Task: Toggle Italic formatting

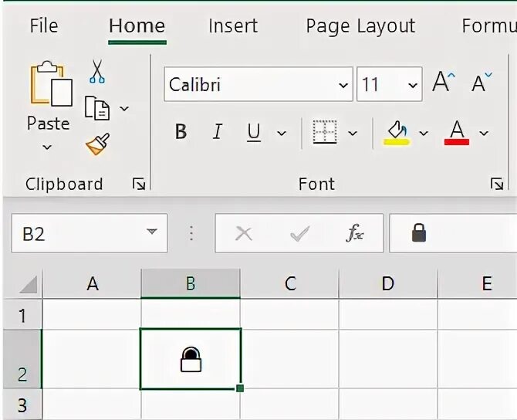Action: (218, 132)
